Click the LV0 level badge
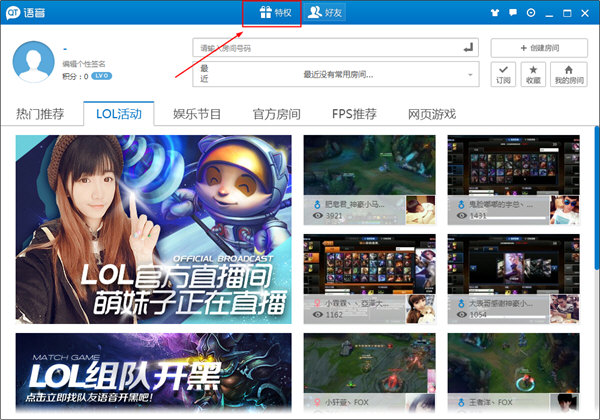This screenshot has width=600, height=420. (101, 76)
